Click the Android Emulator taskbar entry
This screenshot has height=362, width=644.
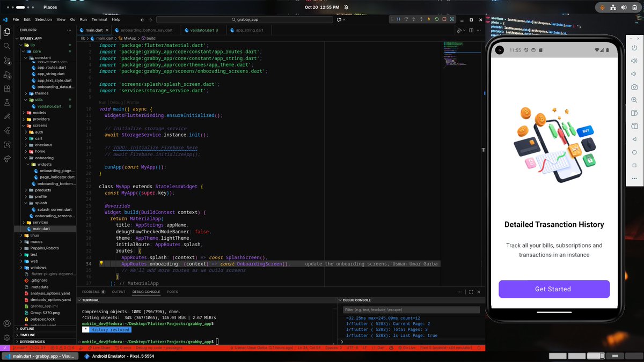[119, 356]
